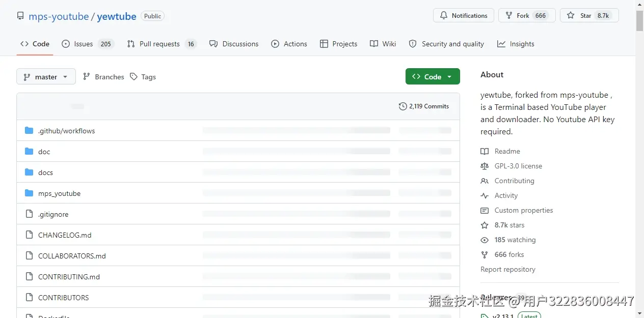Viewport: 644px width, 318px height.
Task: Click the page vertical scrollbar thumb
Action: pyautogui.click(x=639, y=20)
